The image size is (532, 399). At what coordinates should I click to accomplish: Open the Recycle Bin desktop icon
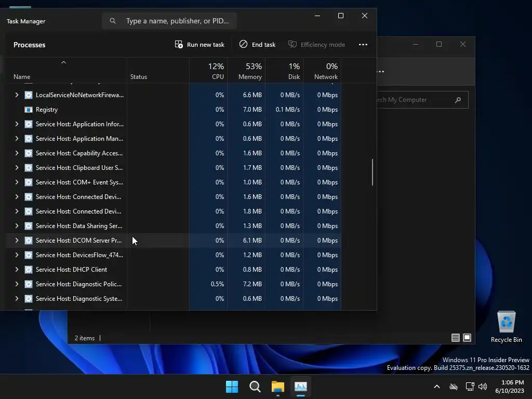click(506, 327)
